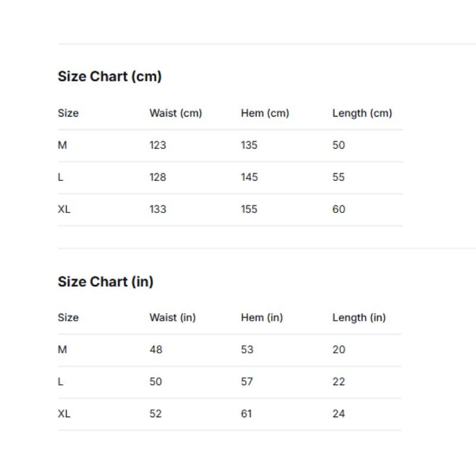476x476 pixels.
Task: Click length value 22 in inches chart
Action: coord(339,381)
